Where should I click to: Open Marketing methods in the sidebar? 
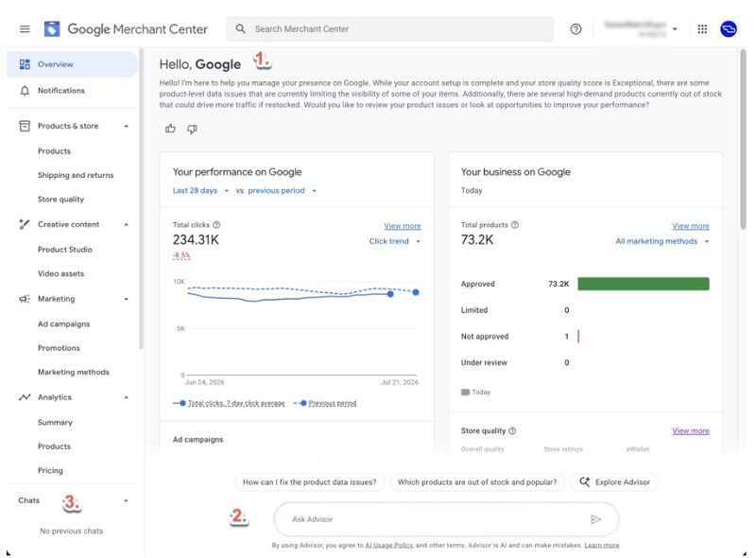click(x=74, y=373)
